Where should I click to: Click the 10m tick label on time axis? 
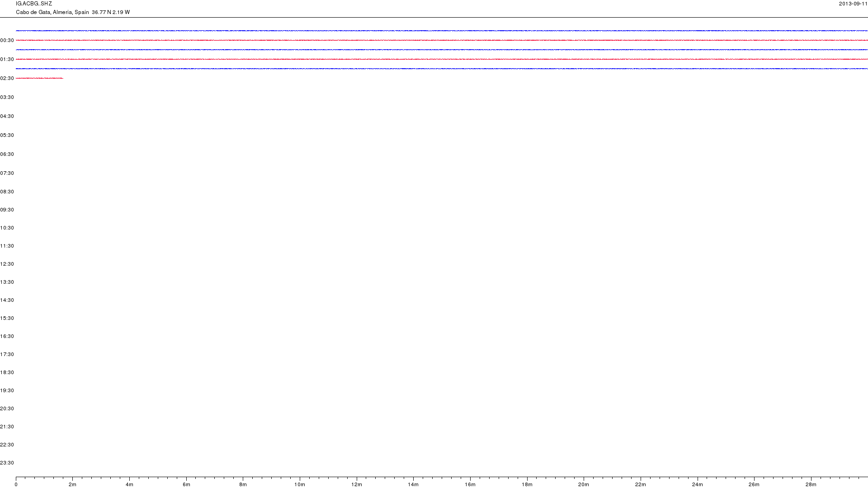300,485
